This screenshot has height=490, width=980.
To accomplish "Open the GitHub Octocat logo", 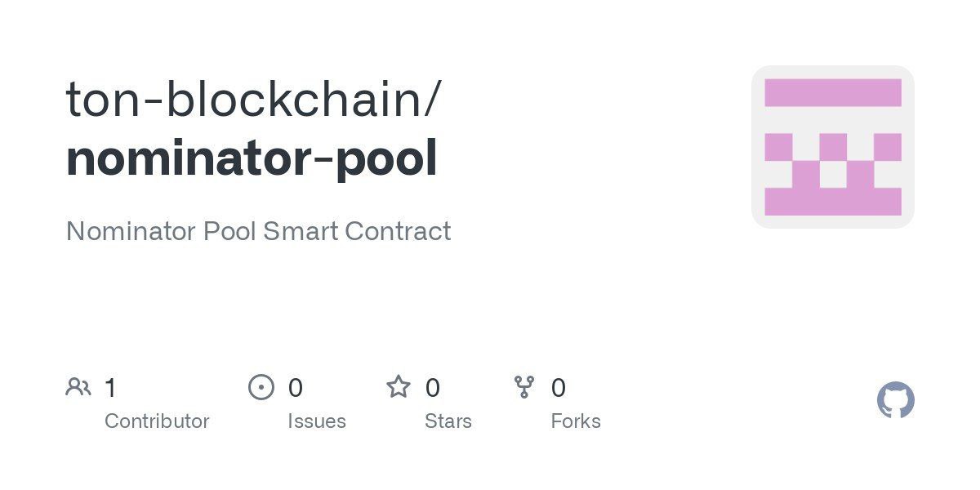I will 896,400.
